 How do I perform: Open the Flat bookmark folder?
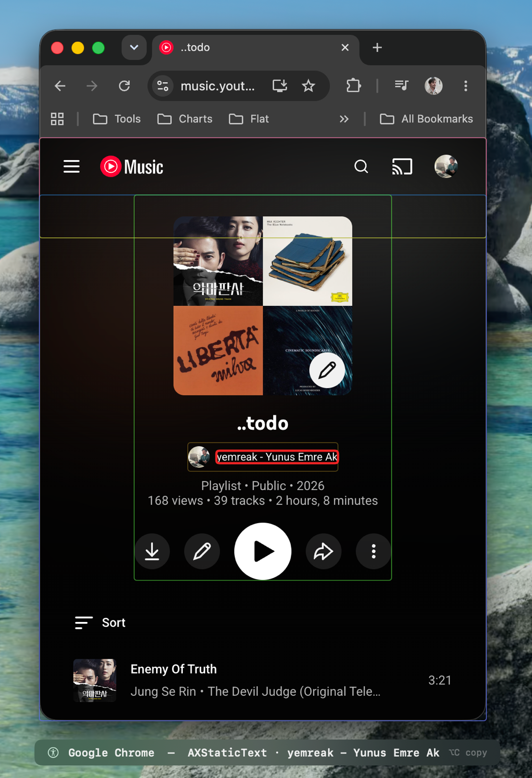249,119
